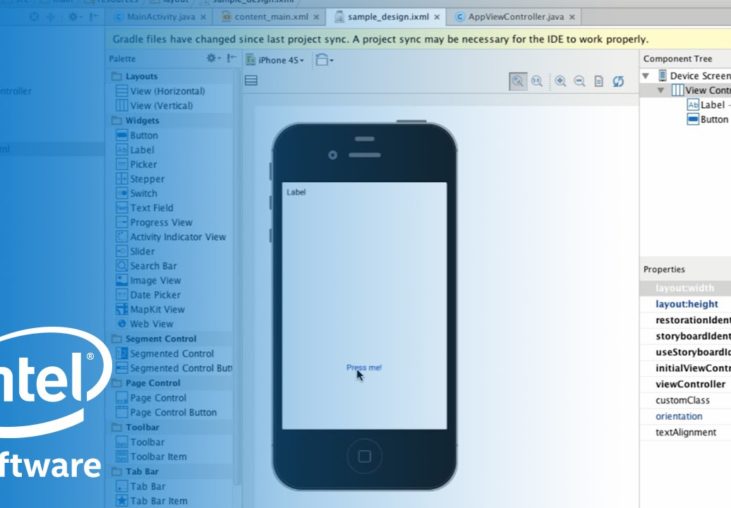
Task: Open the iPhone 4S device dropdown
Action: (x=276, y=59)
